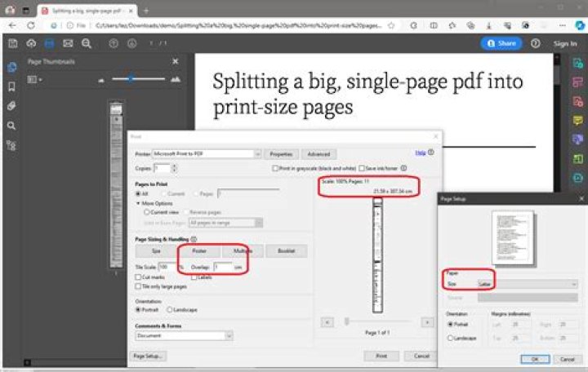588x372 pixels.
Task: Select Portrait orientation in the Page Setup dialog
Action: pos(450,325)
